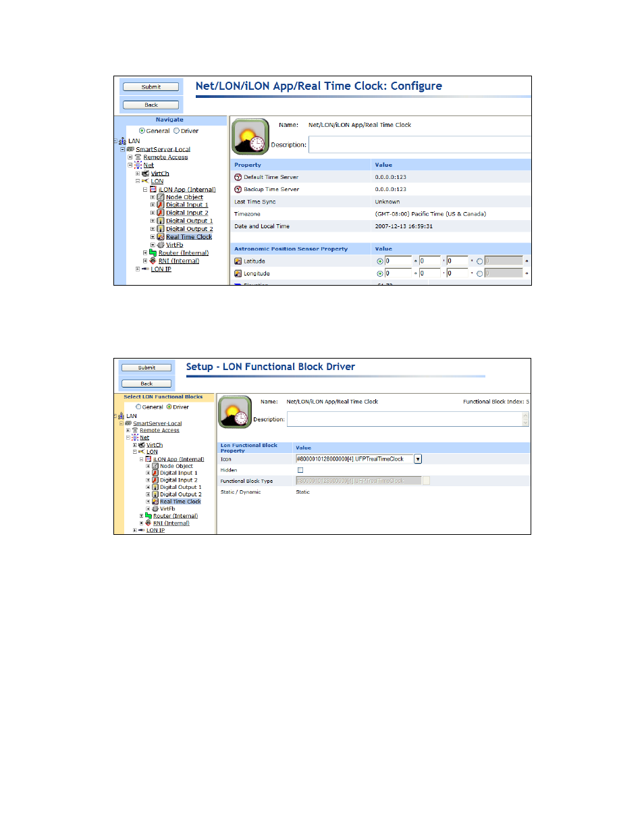Image resolution: width=644 pixels, height=834 pixels.
Task: Click Router (Internal) icon in Navigate tree
Action: [x=153, y=253]
